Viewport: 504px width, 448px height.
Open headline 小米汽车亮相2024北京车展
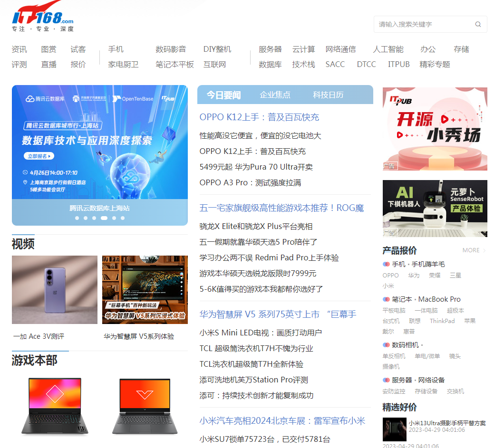point(282,421)
